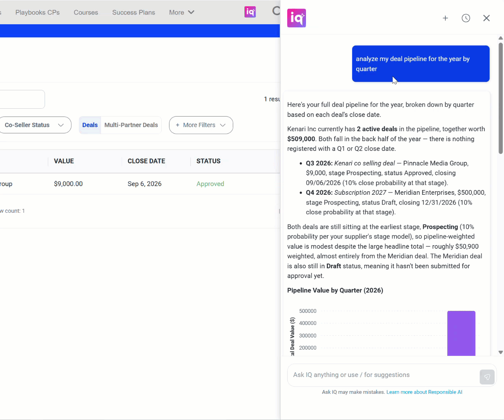Open the Co-Seller Status filter dropdown
The image size is (504, 420).
pos(35,125)
